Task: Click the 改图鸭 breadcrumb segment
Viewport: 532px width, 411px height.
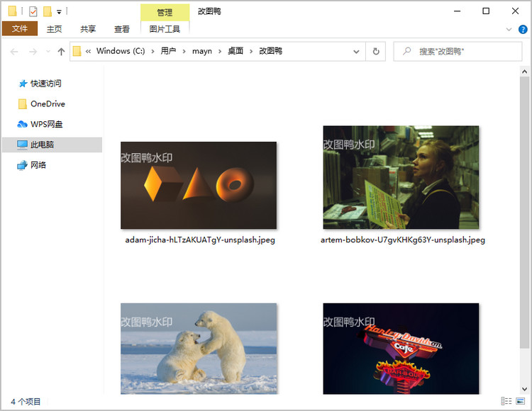Action: point(271,51)
